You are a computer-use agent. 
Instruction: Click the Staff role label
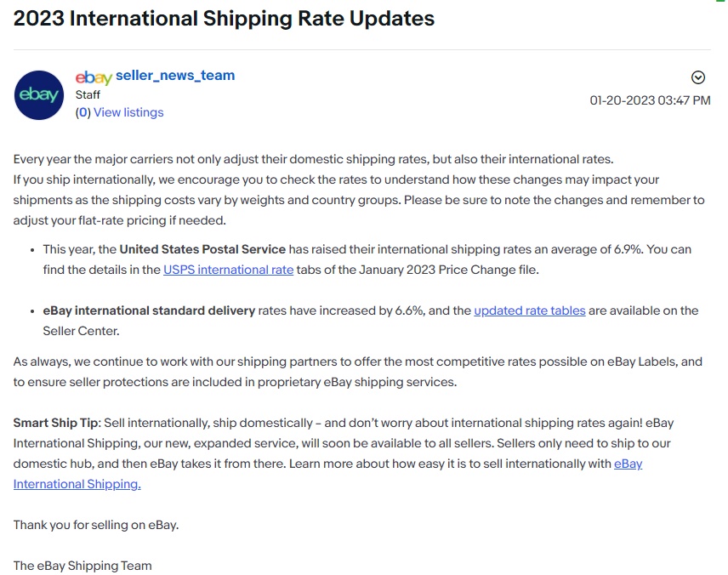point(88,94)
